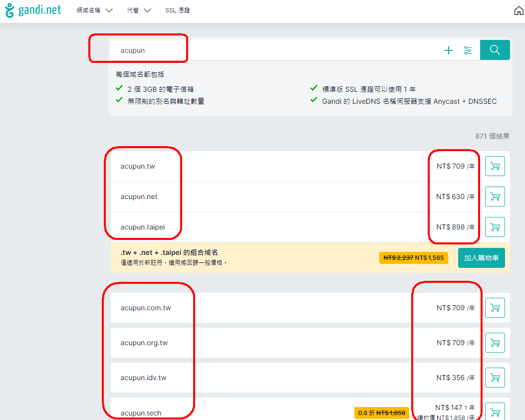
Task: Open search filter sliders icon
Action: pos(468,50)
